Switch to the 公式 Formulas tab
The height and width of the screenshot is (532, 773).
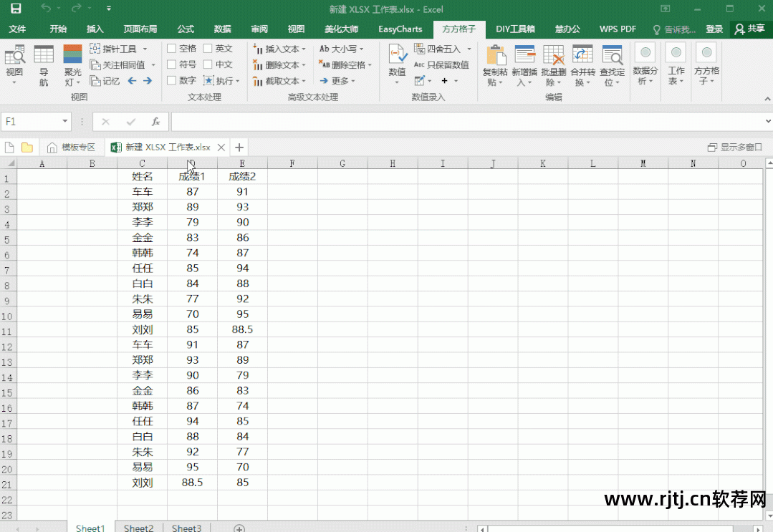[x=186, y=29]
